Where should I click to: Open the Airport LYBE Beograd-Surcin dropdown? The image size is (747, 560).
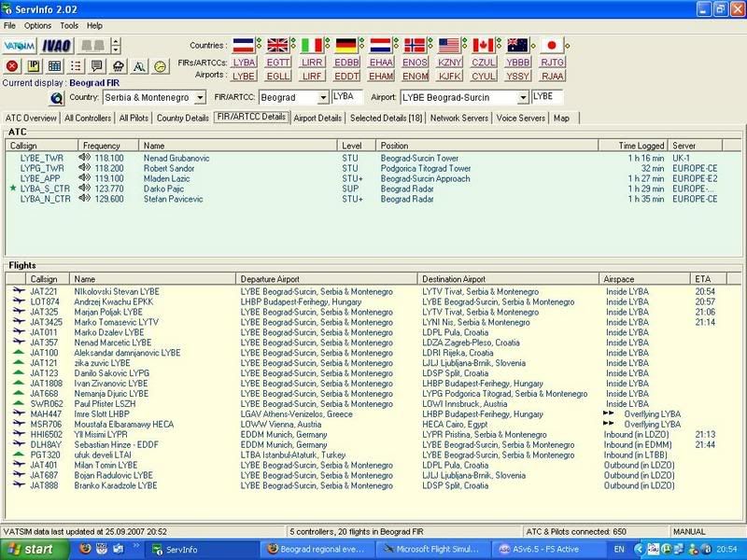[523, 98]
